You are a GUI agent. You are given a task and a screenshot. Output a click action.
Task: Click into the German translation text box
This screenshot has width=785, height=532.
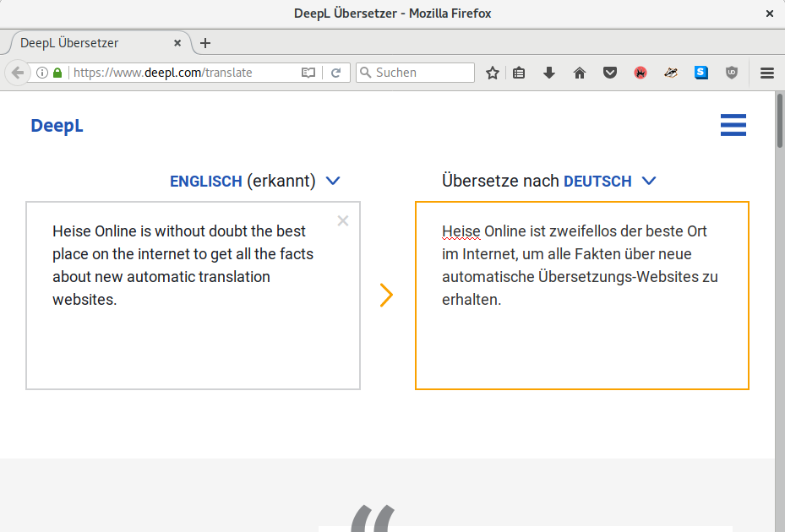click(x=582, y=296)
